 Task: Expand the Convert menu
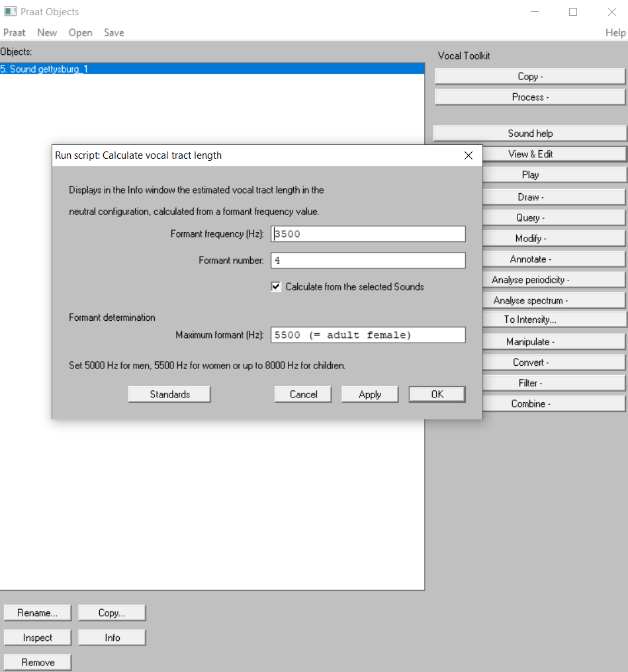coord(555,362)
